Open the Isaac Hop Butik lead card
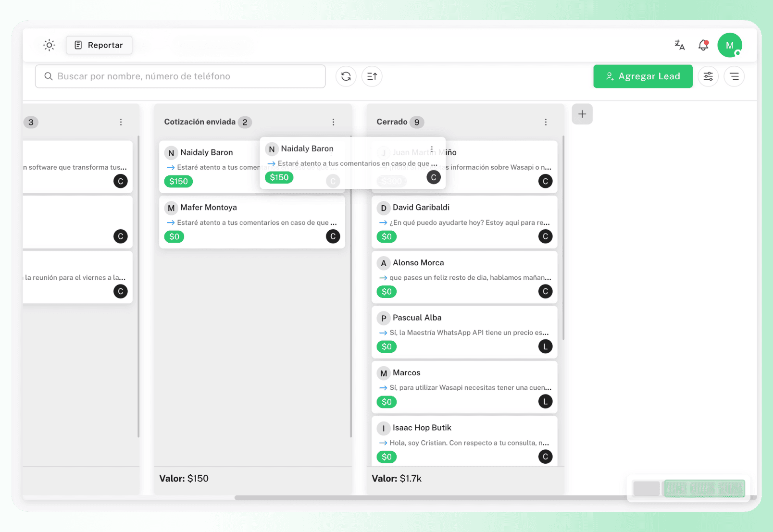This screenshot has height=532, width=773. [x=464, y=441]
